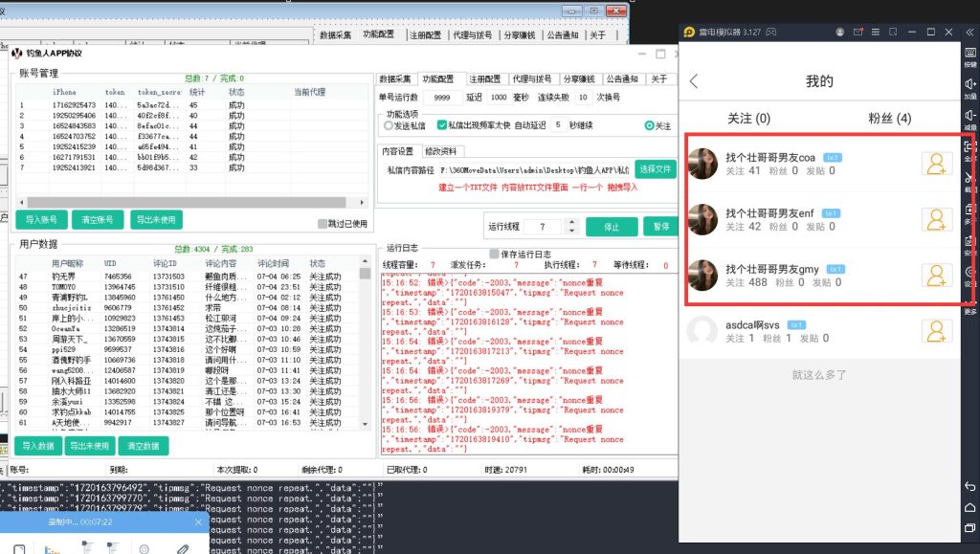Viewport: 980px width, 554px height.
Task: Click follow icon next to asdca啊svs
Action: pos(936,331)
